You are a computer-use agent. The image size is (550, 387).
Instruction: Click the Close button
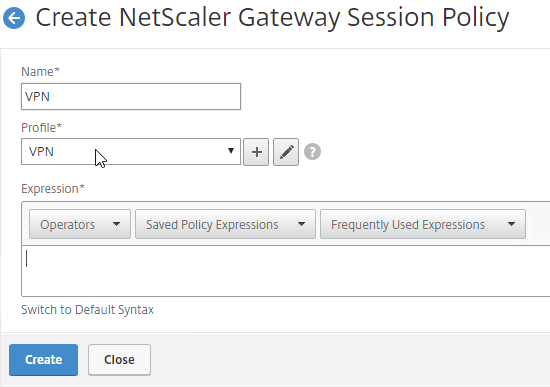[120, 360]
